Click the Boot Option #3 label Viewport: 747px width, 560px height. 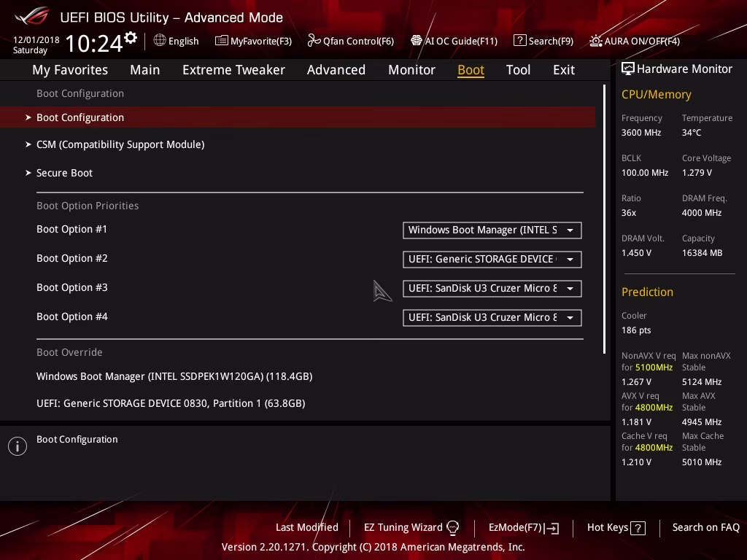(x=72, y=287)
